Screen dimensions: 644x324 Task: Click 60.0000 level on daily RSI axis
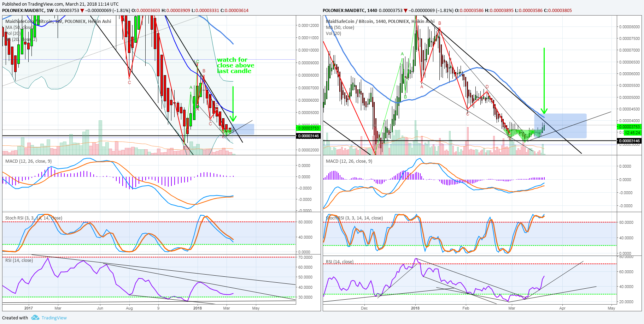pyautogui.click(x=626, y=272)
